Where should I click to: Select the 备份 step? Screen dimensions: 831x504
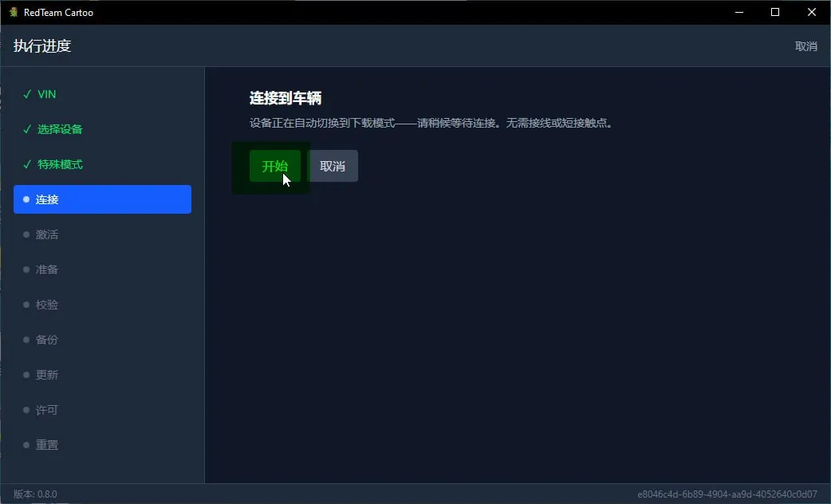coord(102,340)
